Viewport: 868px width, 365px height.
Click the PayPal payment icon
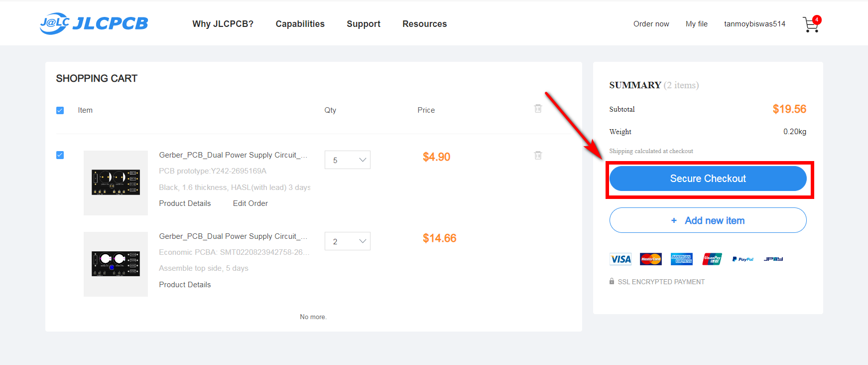point(743,259)
